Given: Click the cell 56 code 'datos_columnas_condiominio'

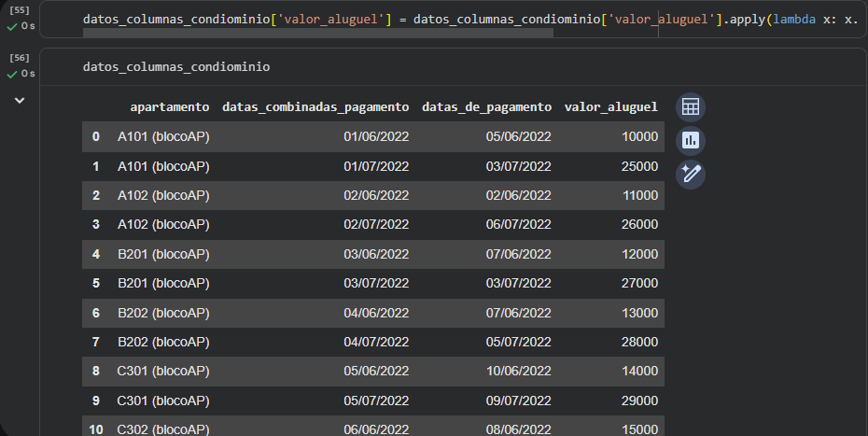Looking at the screenshot, I should [176, 67].
